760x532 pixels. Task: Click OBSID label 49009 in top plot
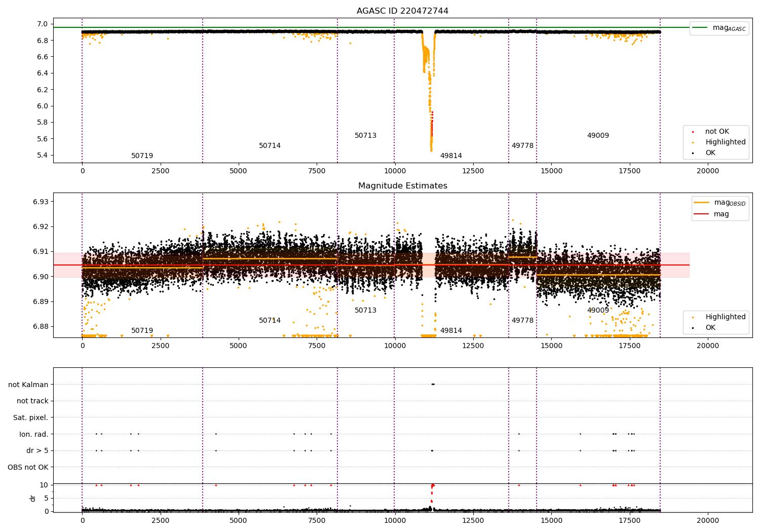(x=598, y=136)
